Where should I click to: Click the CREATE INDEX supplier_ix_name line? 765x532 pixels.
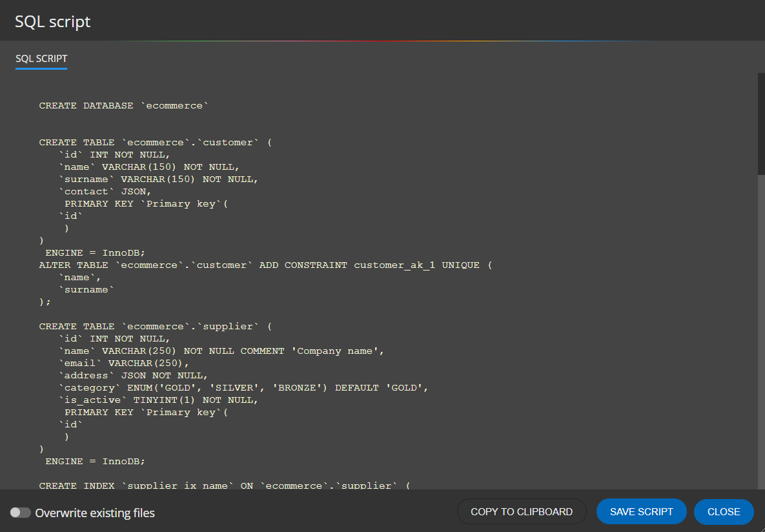point(225,485)
